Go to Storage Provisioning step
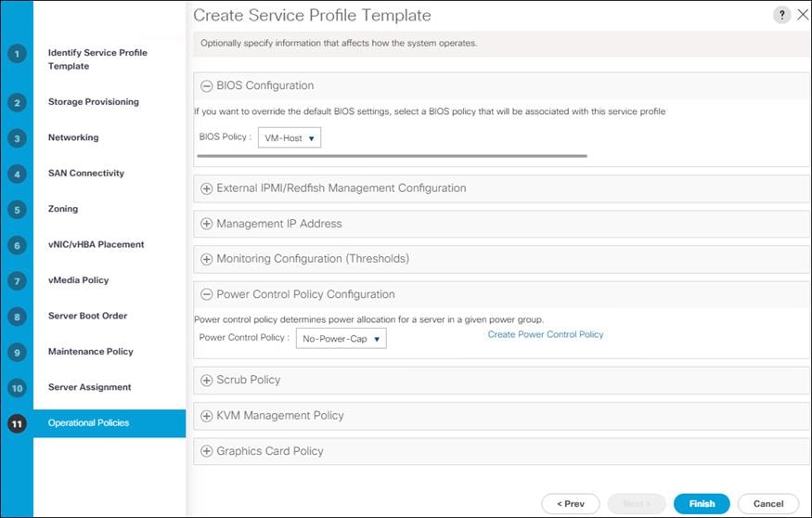 pyautogui.click(x=93, y=102)
